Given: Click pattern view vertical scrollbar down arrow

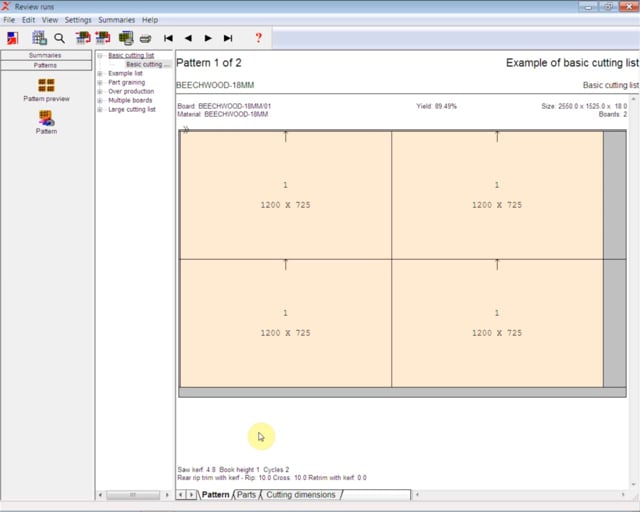Looking at the screenshot, I should [633, 485].
